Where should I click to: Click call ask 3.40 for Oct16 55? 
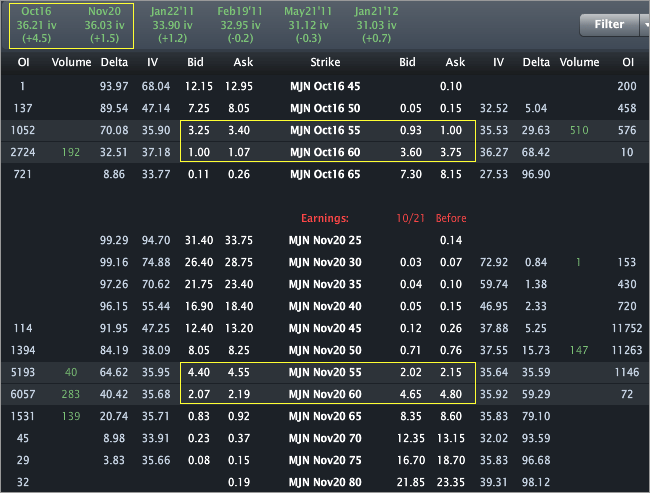(x=239, y=130)
